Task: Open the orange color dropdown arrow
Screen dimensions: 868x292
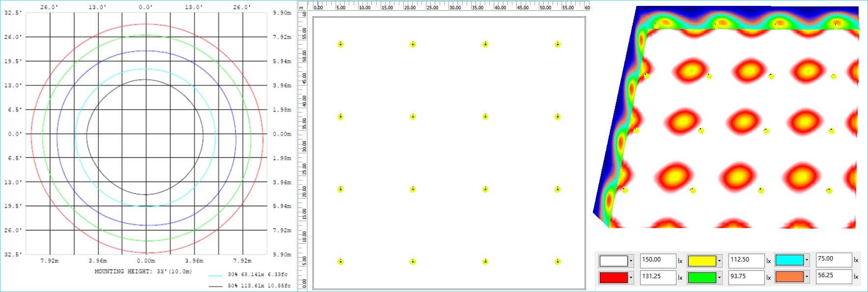Action: pos(807,277)
